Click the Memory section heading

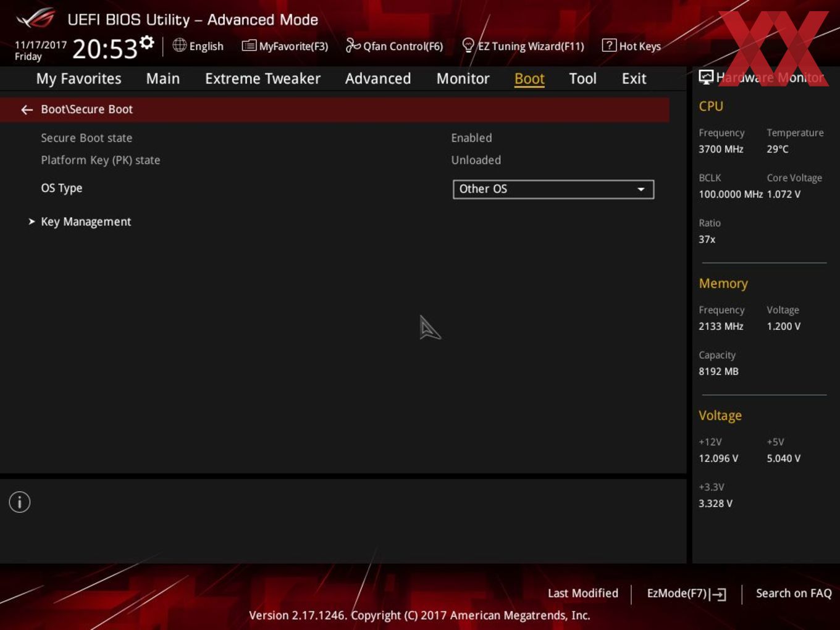click(723, 283)
